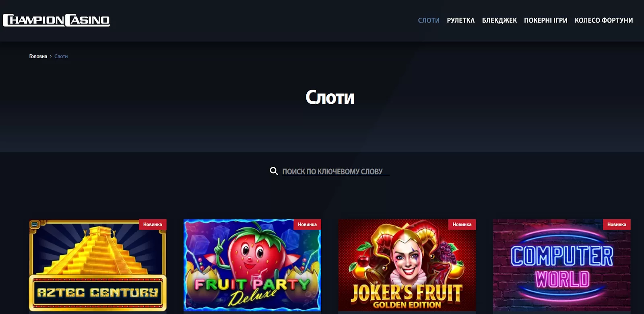The image size is (644, 314).
Task: Click Новинка badge on Fruit Party Deluxe
Action: click(x=308, y=224)
